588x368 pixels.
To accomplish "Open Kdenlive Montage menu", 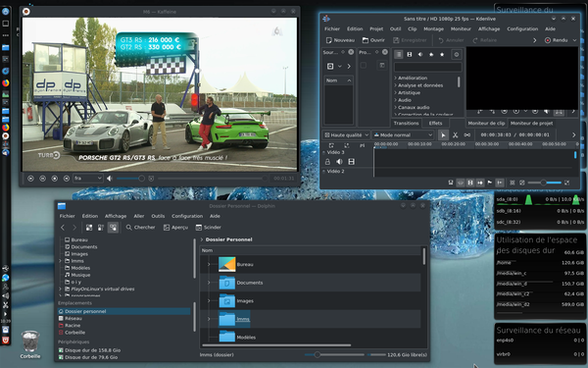I will (x=433, y=28).
